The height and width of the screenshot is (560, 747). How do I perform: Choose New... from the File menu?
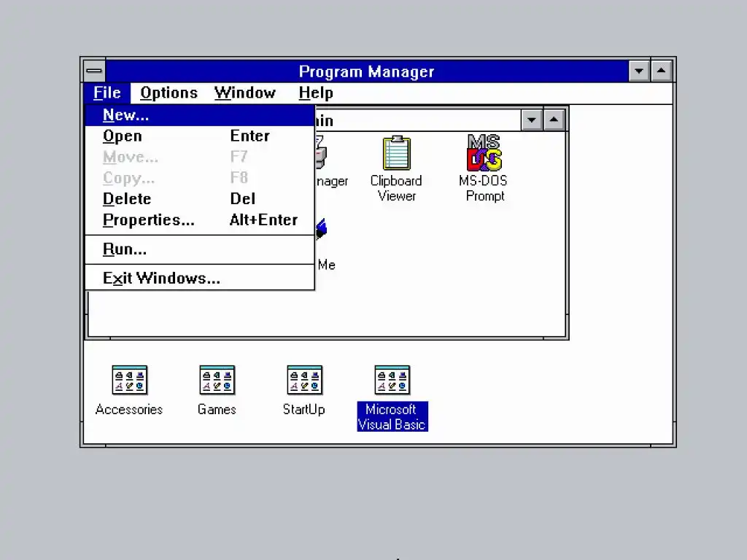tap(200, 115)
